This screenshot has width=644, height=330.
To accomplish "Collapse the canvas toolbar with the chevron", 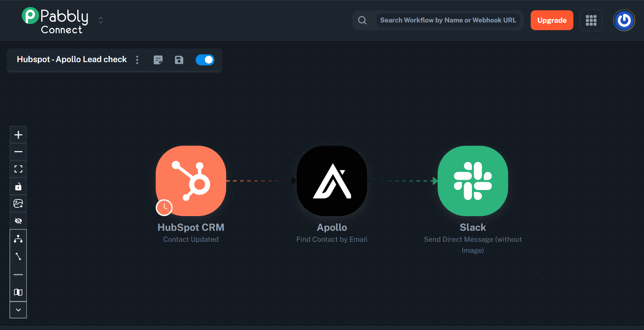I will (x=18, y=310).
